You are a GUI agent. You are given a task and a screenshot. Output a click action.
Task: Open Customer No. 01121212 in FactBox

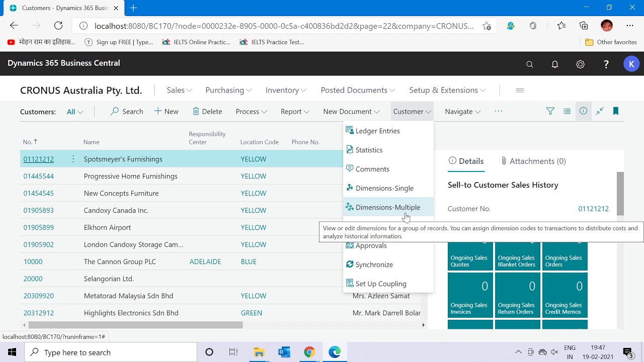click(593, 209)
